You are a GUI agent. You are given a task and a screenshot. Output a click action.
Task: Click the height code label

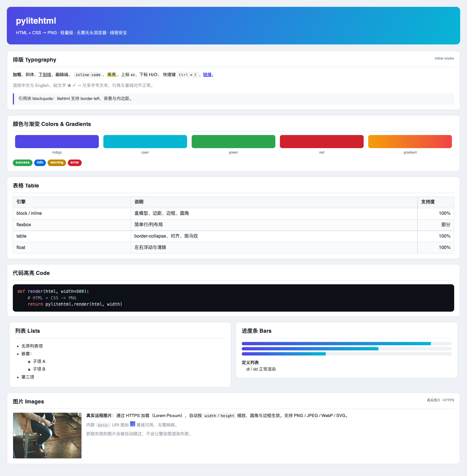click(x=228, y=416)
